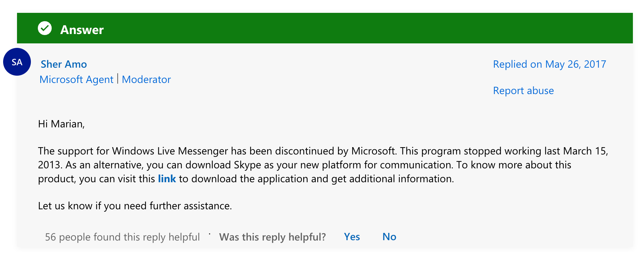Click the 'Was this reply helpful?' prompt
This screenshot has height=261, width=644.
pos(272,237)
